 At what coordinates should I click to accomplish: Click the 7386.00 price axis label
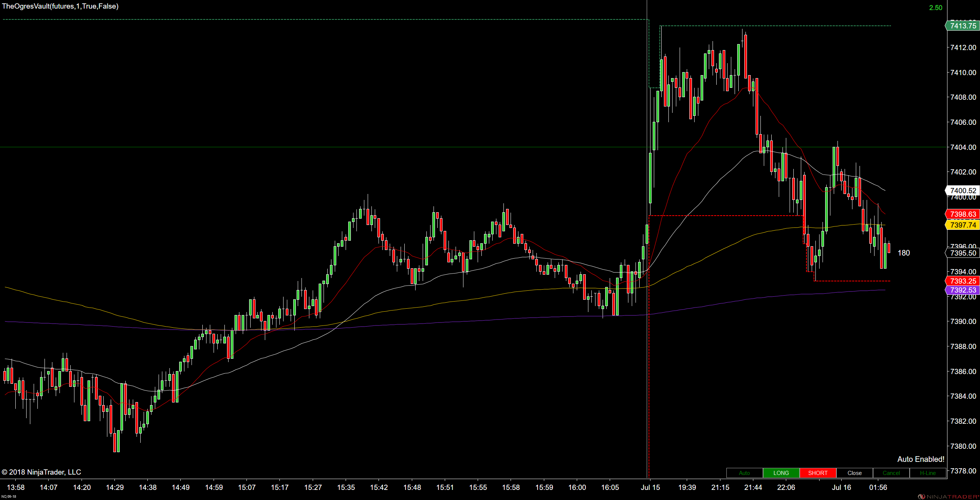click(963, 371)
